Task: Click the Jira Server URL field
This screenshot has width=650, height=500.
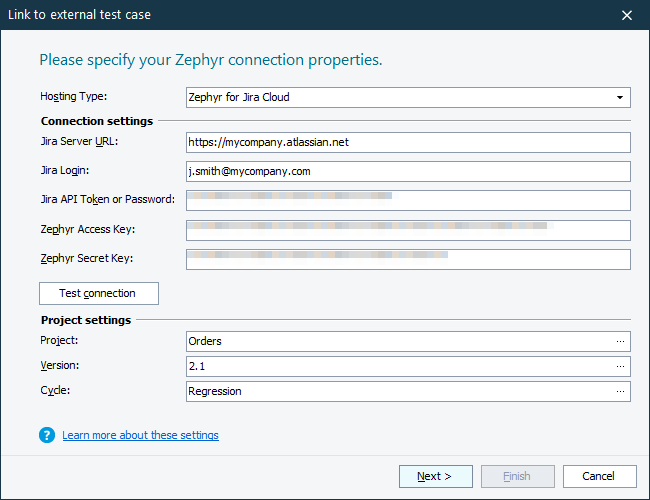Action: pos(408,142)
